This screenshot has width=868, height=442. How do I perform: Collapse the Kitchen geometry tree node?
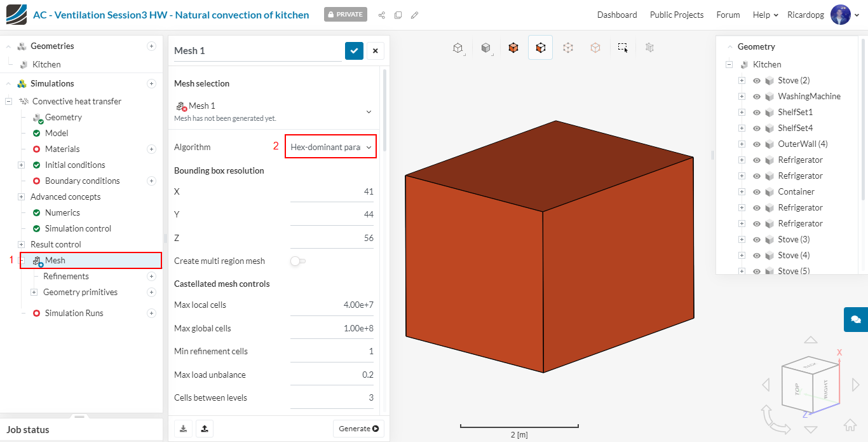tap(729, 64)
